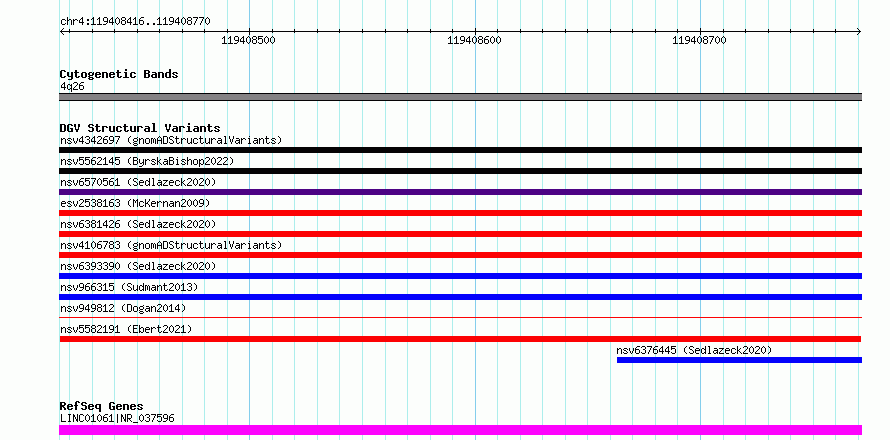Click the DGV Structural Variants track title
Screen dimensions: 890x440
140,128
